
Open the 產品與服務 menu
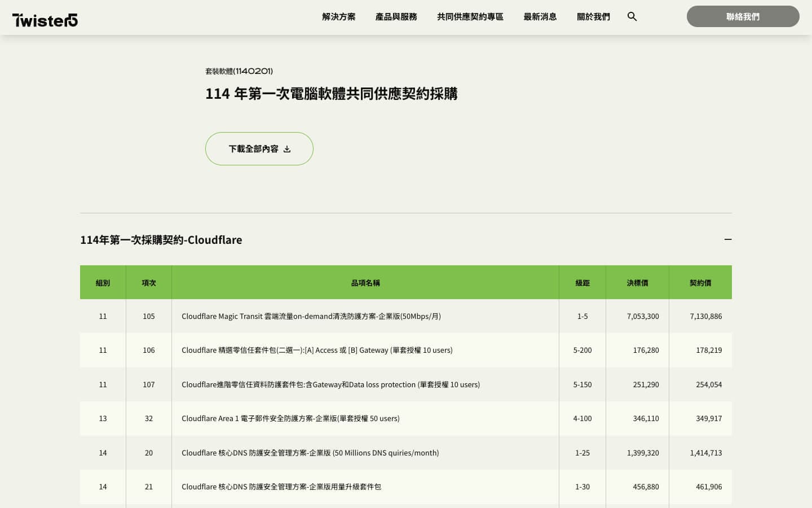click(x=396, y=17)
